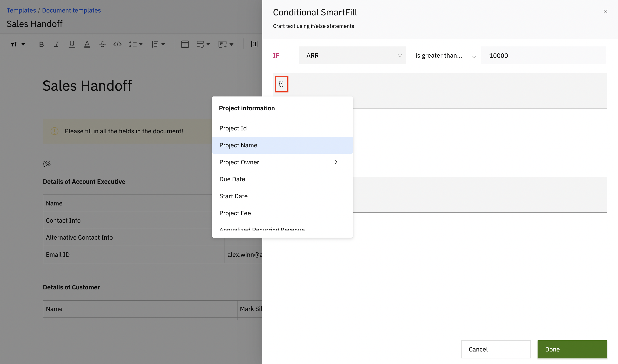618x364 pixels.
Task: Insert a table in document
Action: click(x=185, y=44)
